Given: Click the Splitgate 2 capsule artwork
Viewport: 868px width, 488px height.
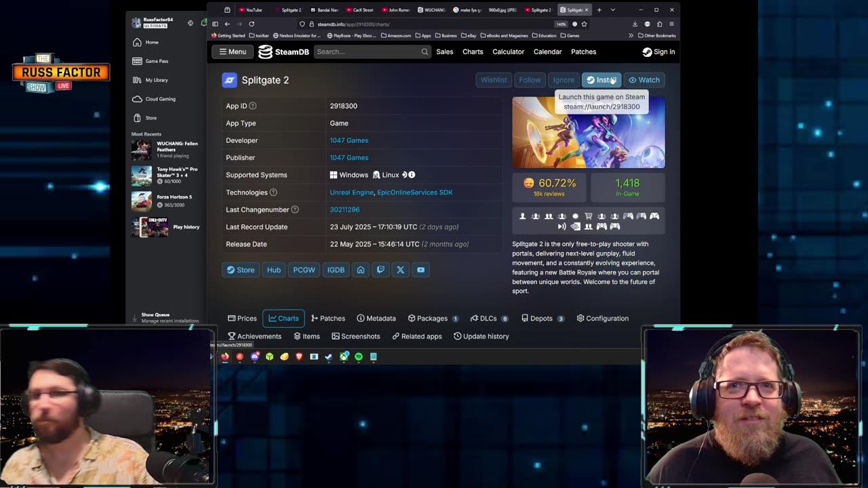Looking at the screenshot, I should coord(589,132).
